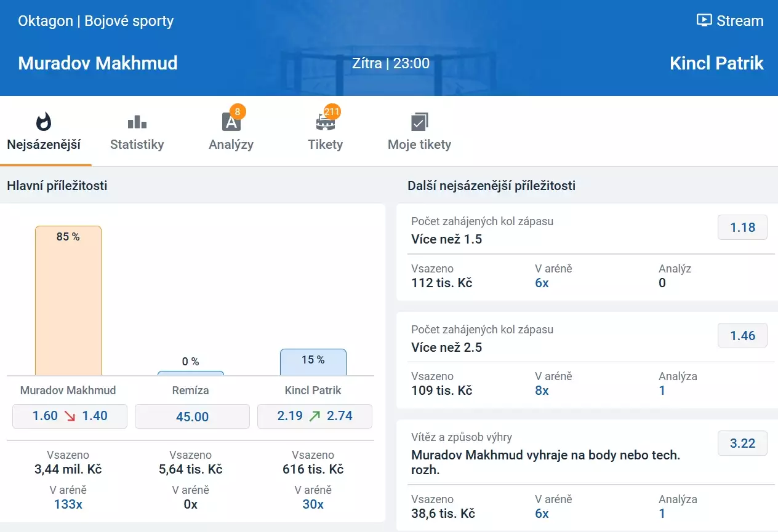Click the Analýzy icon with badge 8

231,122
